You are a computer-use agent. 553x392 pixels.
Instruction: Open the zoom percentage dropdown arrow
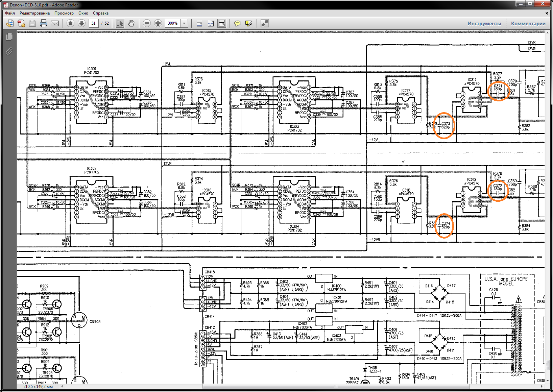point(184,23)
